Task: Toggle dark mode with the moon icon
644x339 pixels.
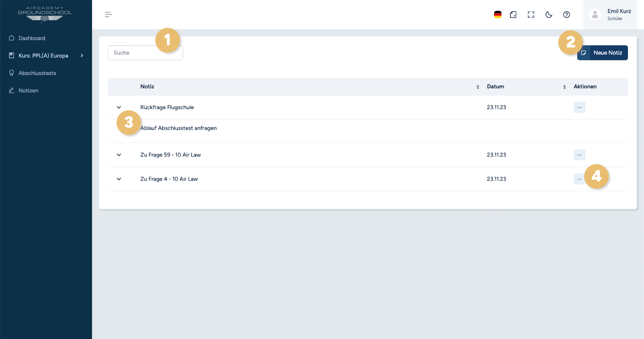Action: point(549,14)
